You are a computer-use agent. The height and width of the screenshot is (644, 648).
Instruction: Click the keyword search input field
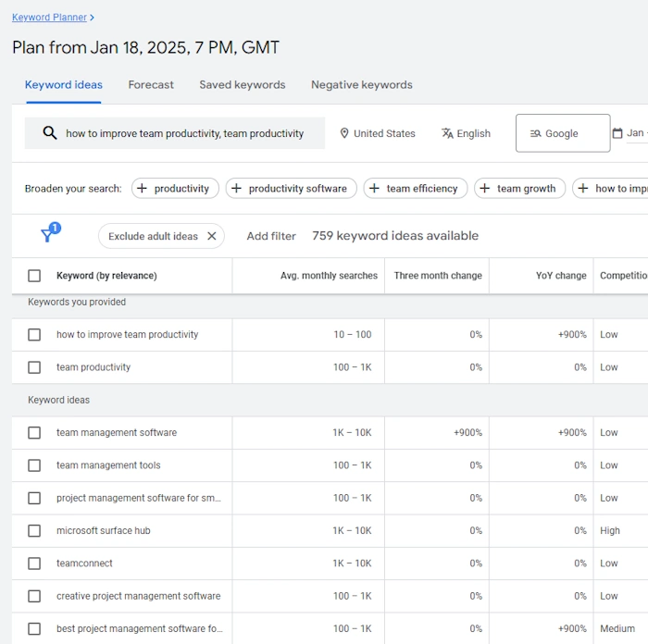(x=175, y=133)
